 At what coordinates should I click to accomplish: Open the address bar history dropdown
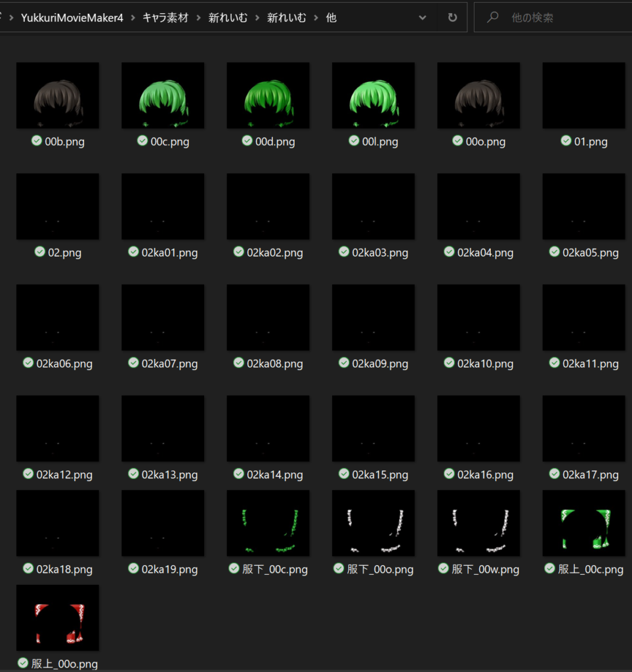423,18
